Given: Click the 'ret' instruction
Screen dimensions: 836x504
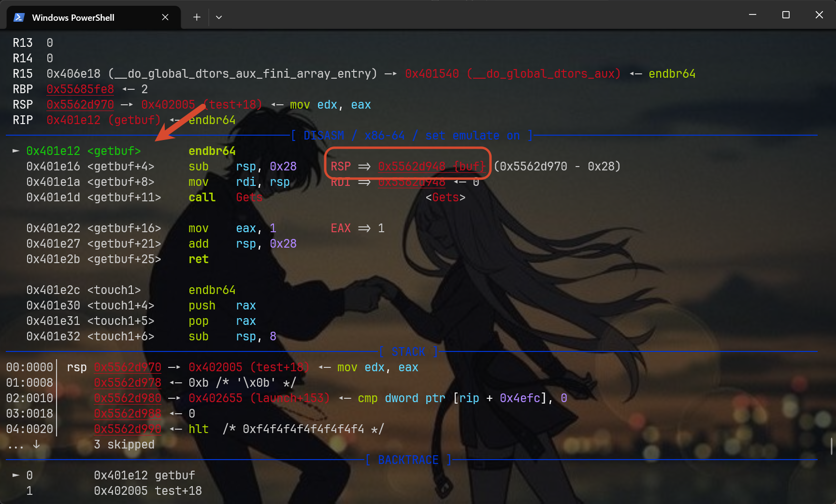Looking at the screenshot, I should pyautogui.click(x=199, y=259).
